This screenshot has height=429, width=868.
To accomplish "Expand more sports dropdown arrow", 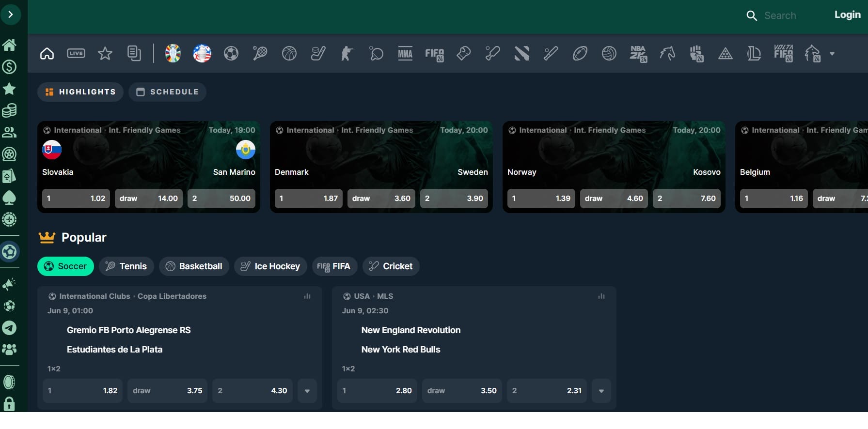I will click(x=832, y=54).
